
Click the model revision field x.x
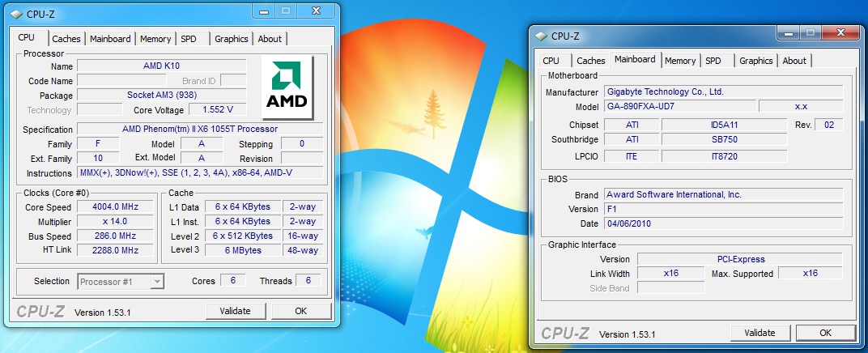801,106
